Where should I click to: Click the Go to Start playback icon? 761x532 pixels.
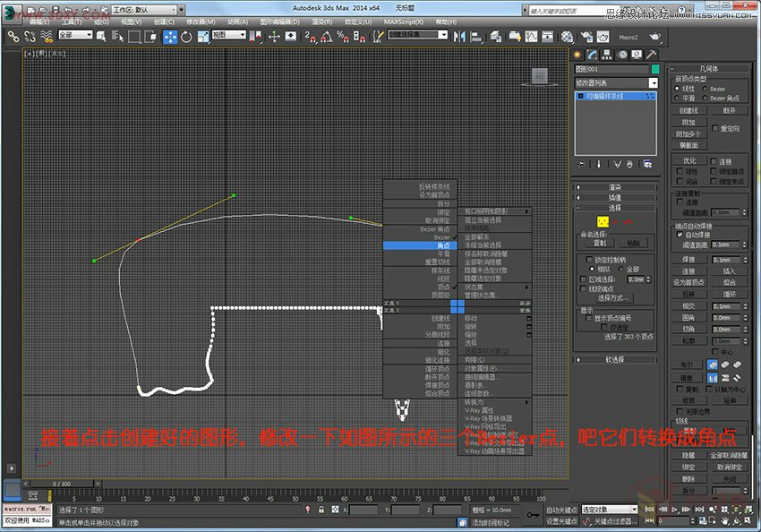(649, 510)
